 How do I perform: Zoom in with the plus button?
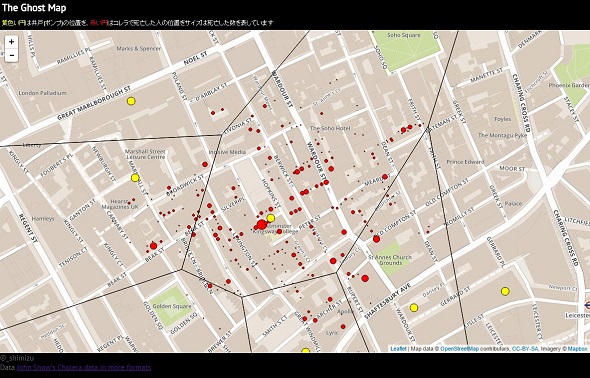[11, 42]
